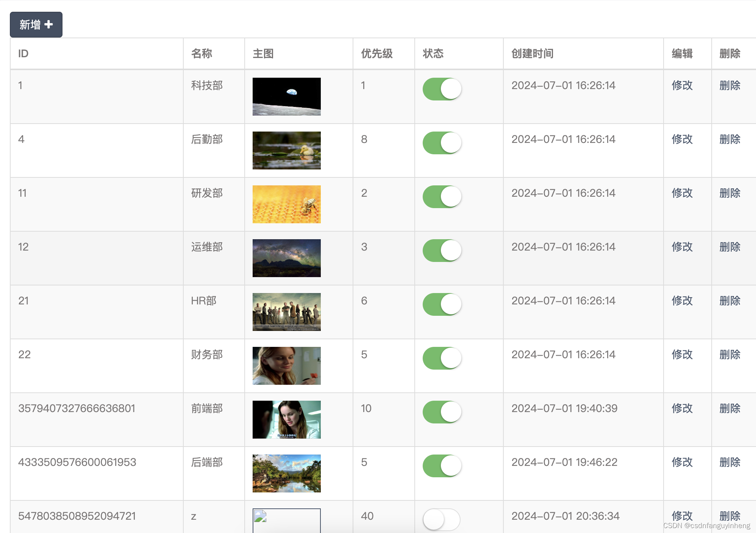Toggle off 科技部 status switch
The height and width of the screenshot is (533, 756).
442,89
